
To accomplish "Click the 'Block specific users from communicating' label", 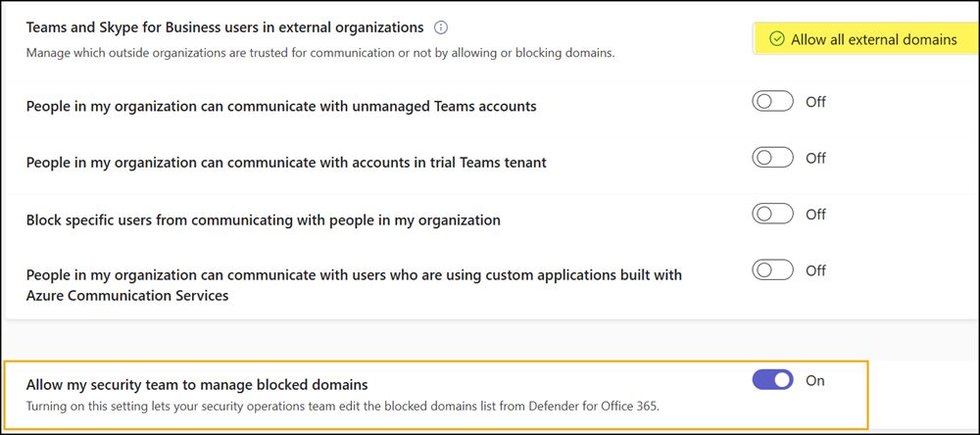I will [263, 220].
